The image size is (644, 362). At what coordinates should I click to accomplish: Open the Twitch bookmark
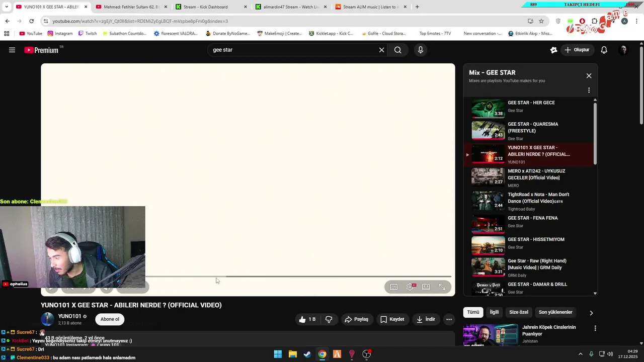pos(88,34)
